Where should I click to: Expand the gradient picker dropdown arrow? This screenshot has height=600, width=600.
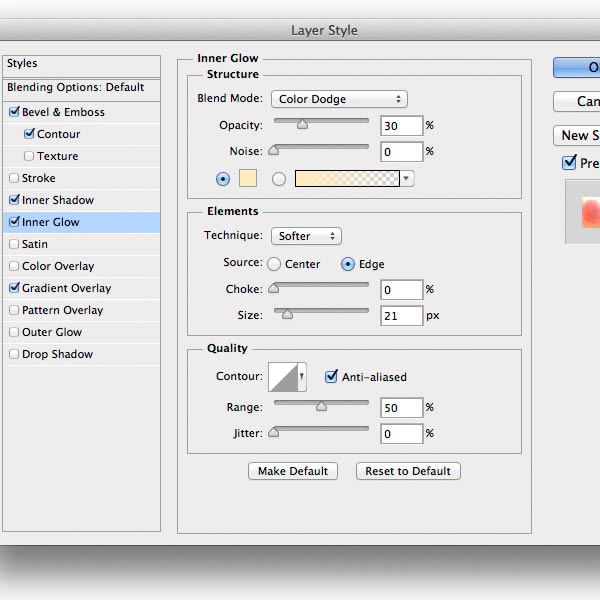406,179
